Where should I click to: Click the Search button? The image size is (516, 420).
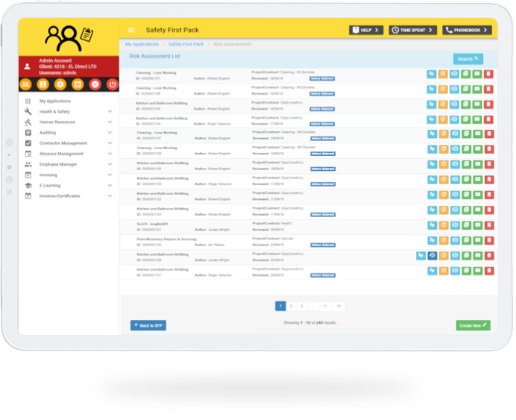468,59
